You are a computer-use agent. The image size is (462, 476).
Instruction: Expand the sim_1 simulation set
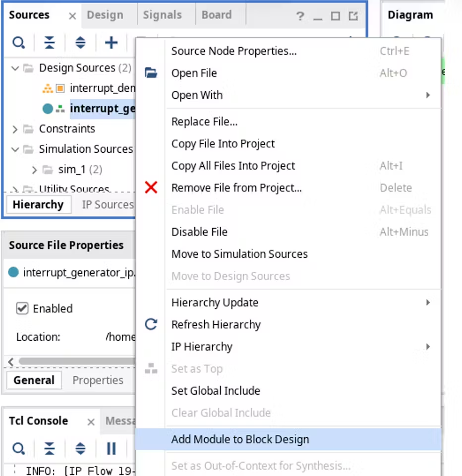[x=34, y=170]
